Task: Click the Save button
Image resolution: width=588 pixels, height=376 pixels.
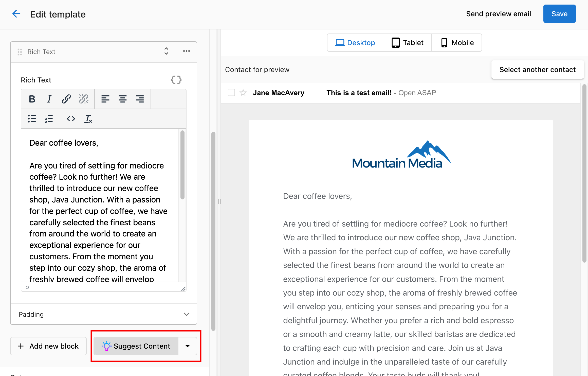Action: coord(559,14)
